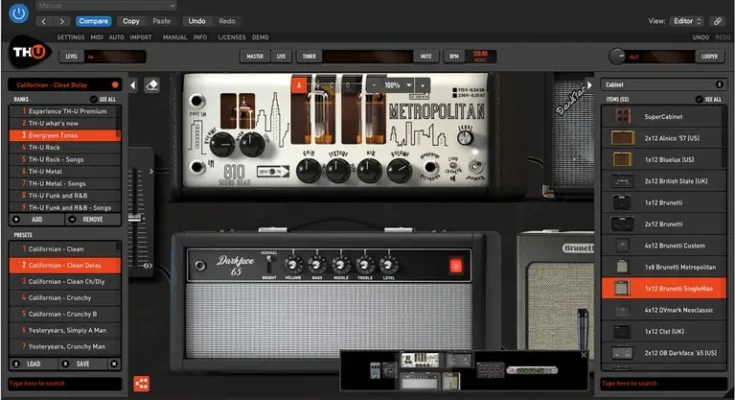Click the link chain icon near Editor

click(716, 20)
